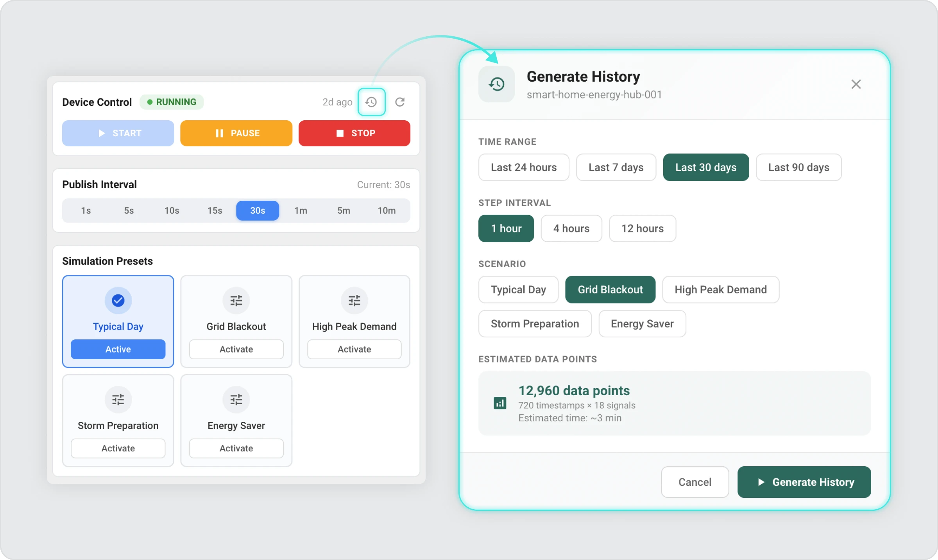Click the Storm Preparation preset sliders icon
938x560 pixels.
pyautogui.click(x=118, y=399)
